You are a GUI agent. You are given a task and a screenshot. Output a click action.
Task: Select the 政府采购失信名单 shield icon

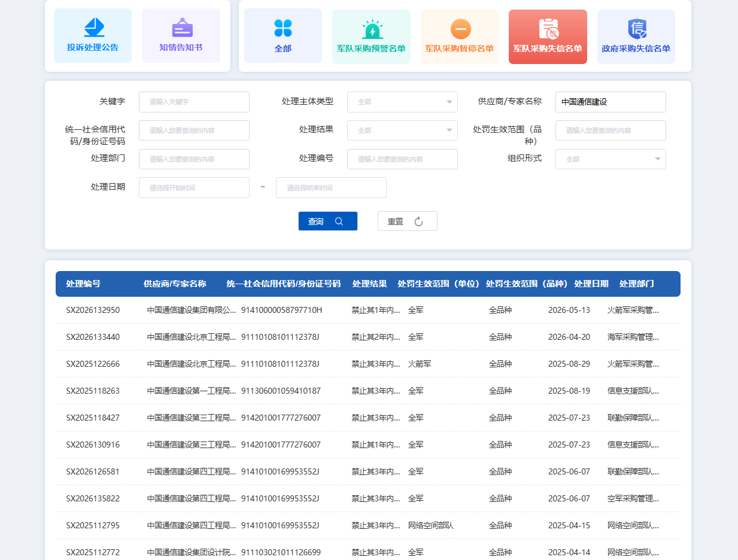coord(636,29)
